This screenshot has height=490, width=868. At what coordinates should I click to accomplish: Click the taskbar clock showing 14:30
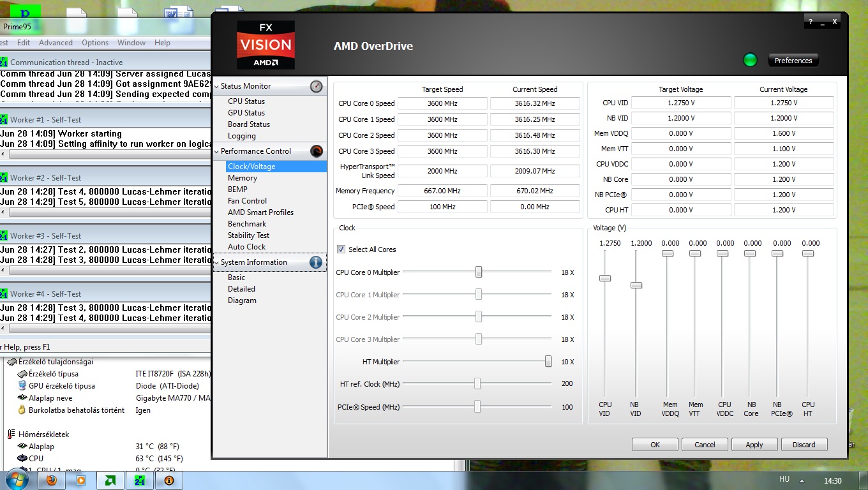point(832,480)
